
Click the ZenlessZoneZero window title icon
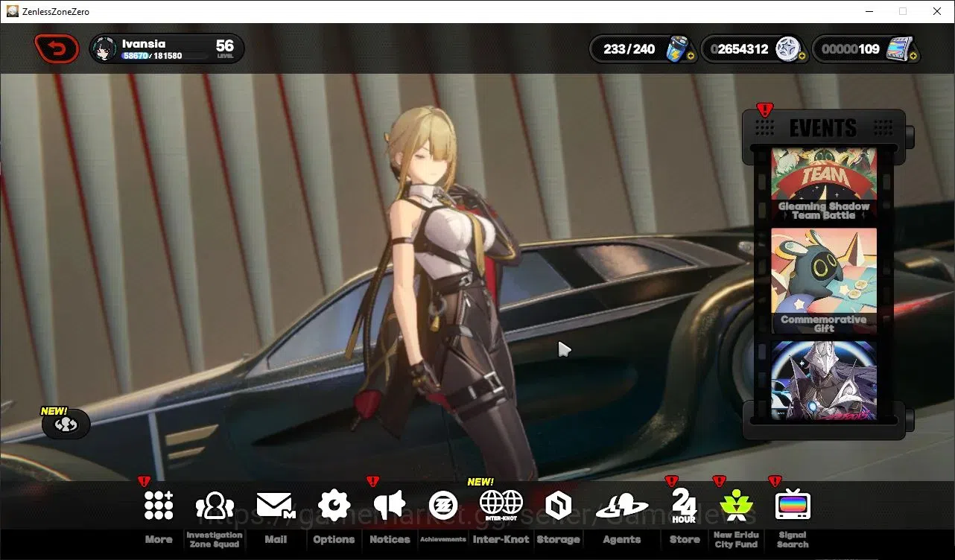point(13,11)
